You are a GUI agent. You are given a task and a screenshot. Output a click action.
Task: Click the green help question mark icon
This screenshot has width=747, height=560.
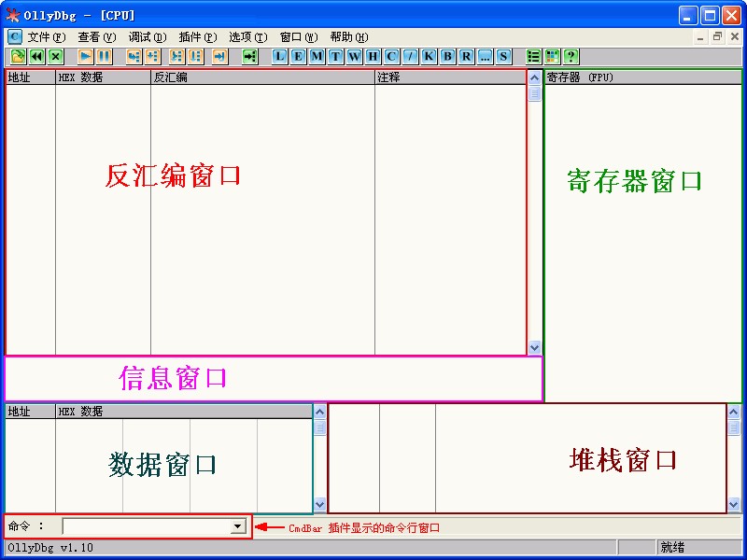(571, 57)
